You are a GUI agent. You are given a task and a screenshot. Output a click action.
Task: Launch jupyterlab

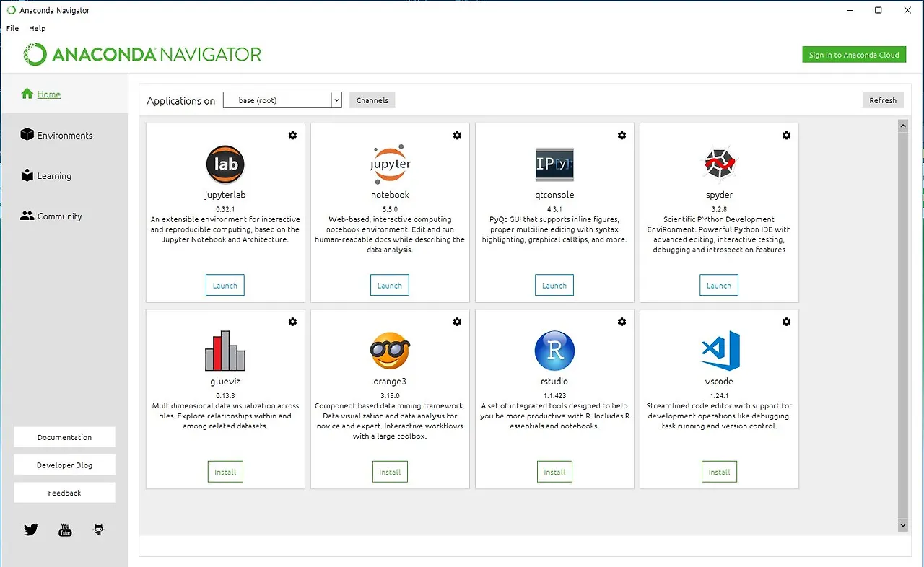[225, 286]
